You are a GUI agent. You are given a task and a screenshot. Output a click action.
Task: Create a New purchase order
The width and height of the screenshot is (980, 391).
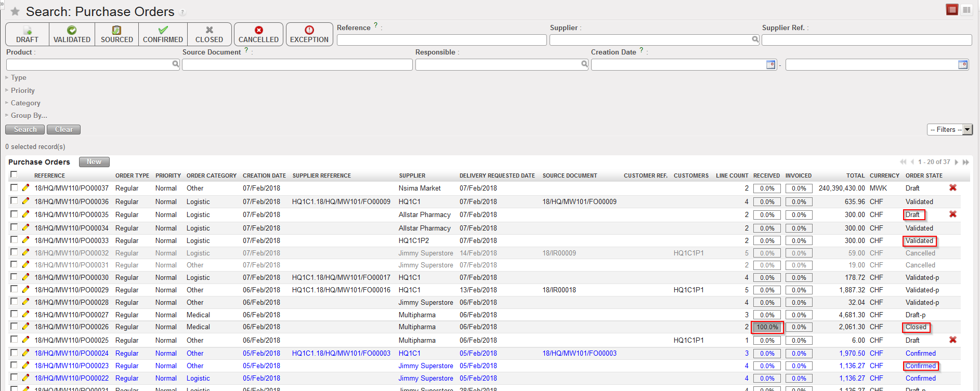click(94, 162)
